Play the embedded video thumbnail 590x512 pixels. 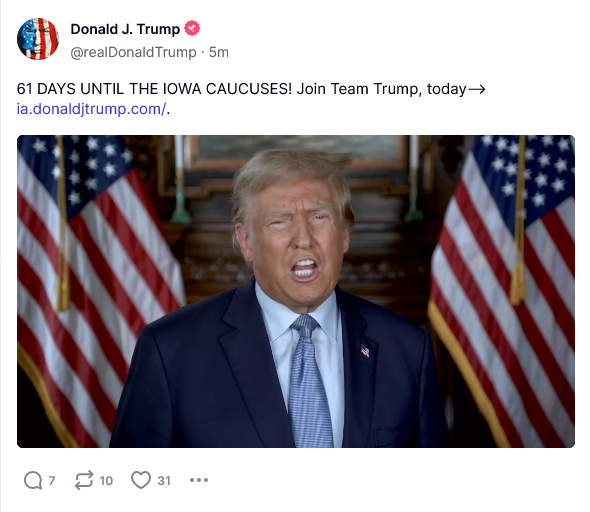[296, 292]
